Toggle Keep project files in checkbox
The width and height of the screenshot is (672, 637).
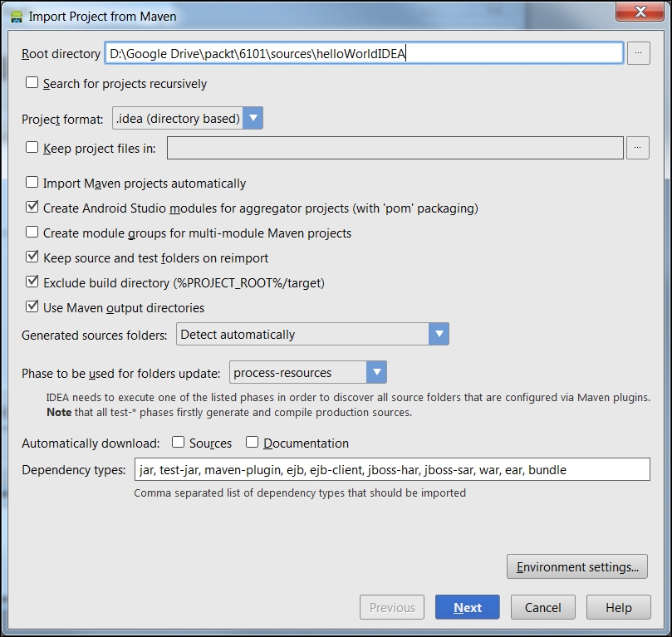32,148
